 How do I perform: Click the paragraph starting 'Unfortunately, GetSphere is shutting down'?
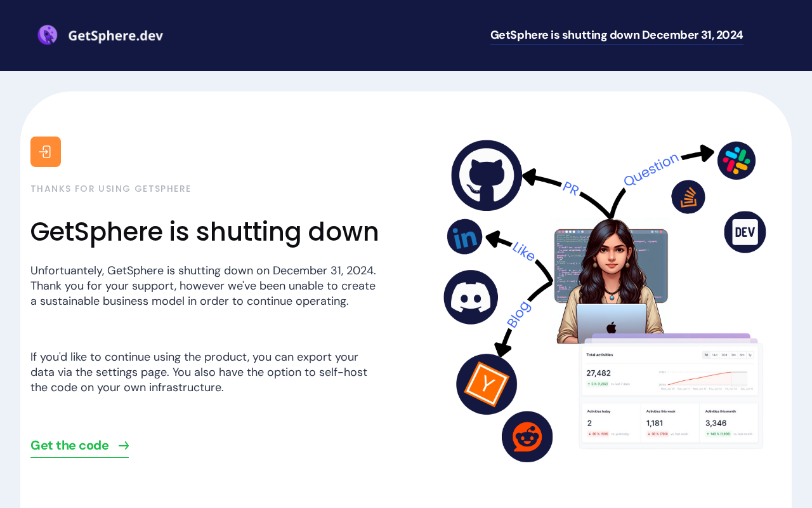[x=204, y=286]
